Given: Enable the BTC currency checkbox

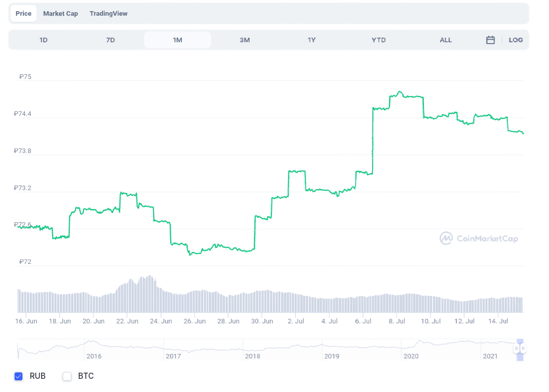Looking at the screenshot, I should (x=67, y=376).
